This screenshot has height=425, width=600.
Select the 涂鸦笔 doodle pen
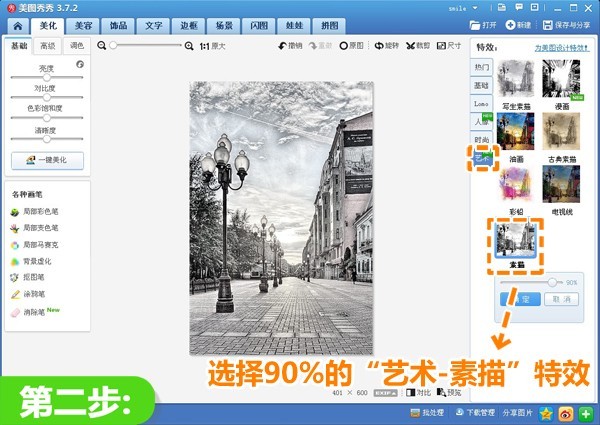click(x=28, y=294)
